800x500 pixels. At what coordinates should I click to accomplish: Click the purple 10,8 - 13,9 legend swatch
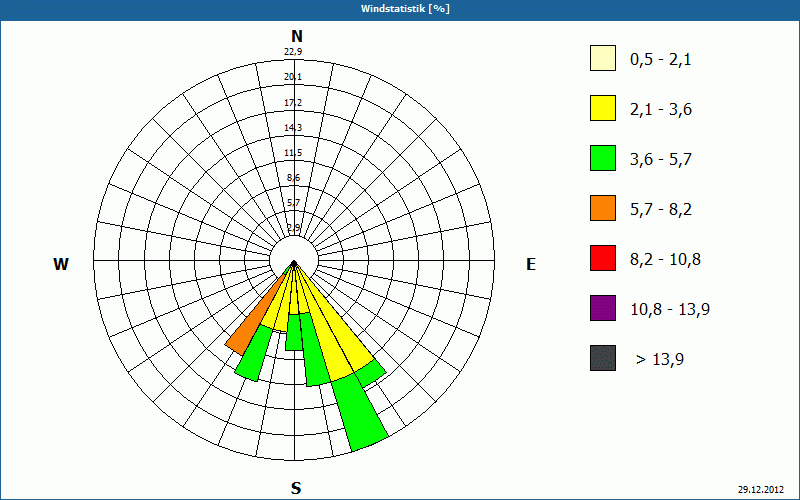[x=603, y=308]
